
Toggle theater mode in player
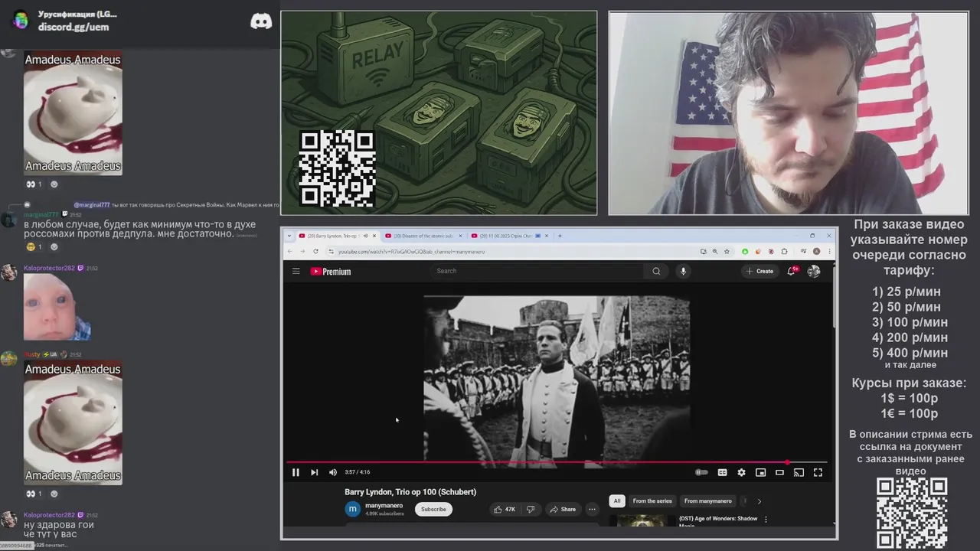(x=779, y=472)
